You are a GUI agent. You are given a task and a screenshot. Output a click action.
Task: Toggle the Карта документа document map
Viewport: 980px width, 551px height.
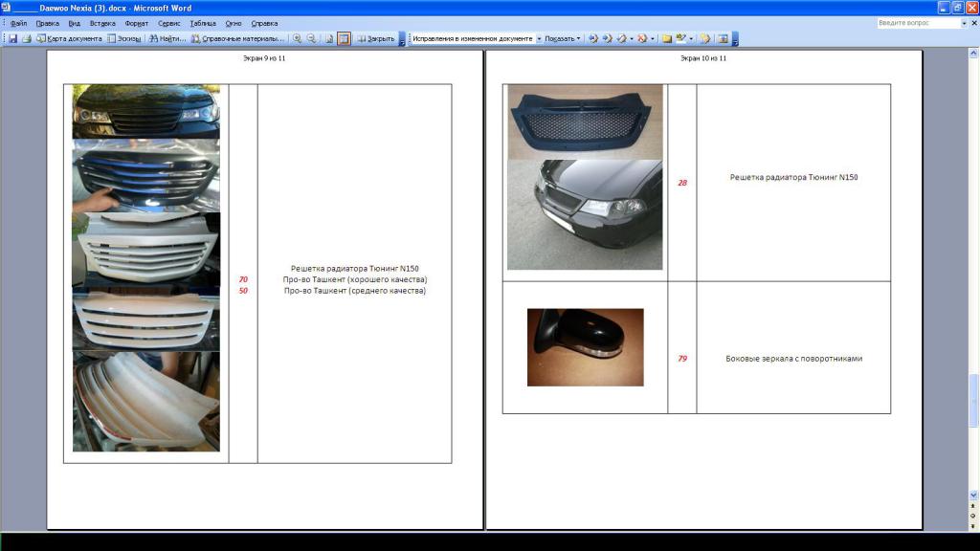[x=69, y=39]
